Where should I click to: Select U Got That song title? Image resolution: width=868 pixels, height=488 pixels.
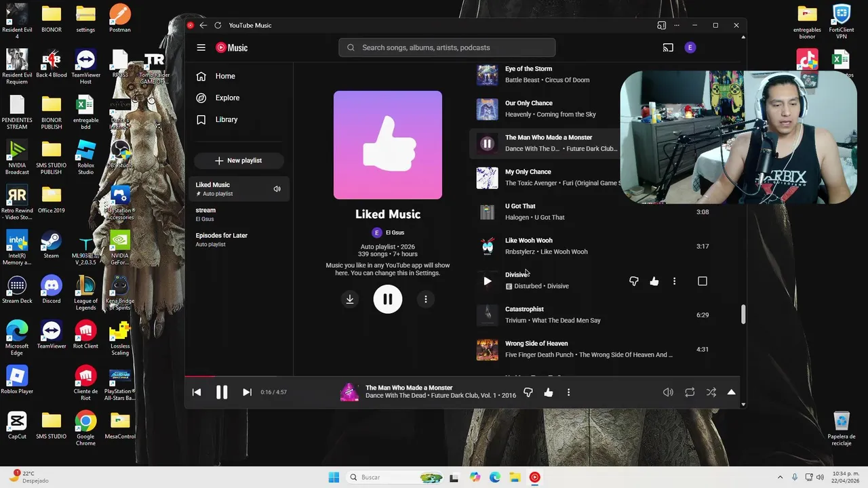520,206
